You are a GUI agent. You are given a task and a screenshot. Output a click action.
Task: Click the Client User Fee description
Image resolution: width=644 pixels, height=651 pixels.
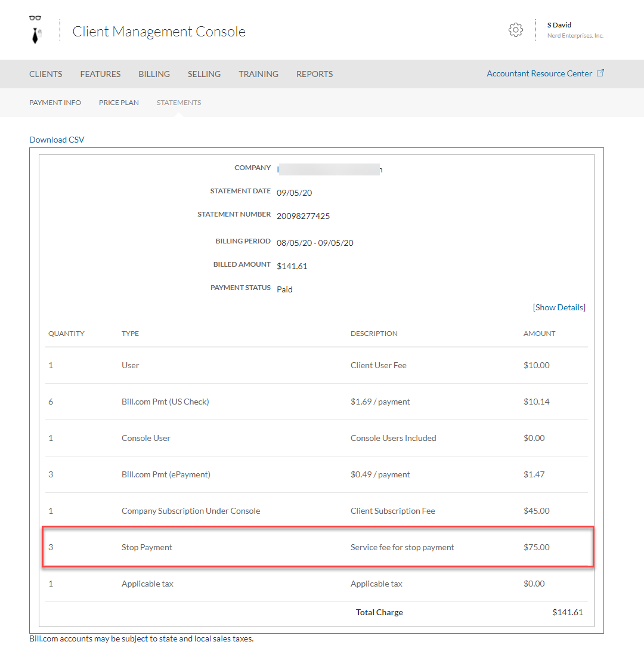coord(379,365)
